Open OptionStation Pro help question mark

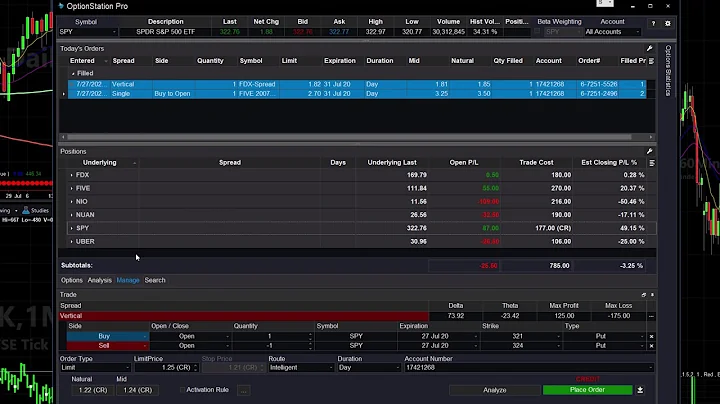[x=653, y=23]
